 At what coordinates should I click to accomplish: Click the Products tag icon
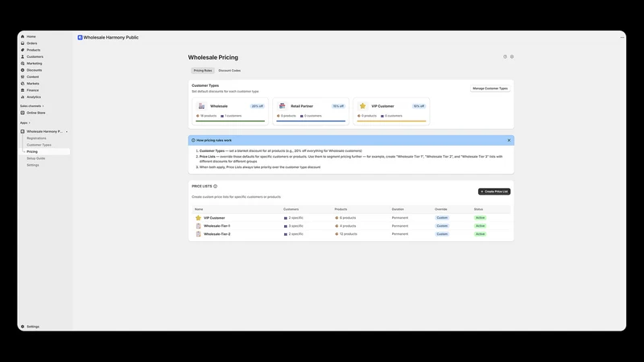pos(23,50)
